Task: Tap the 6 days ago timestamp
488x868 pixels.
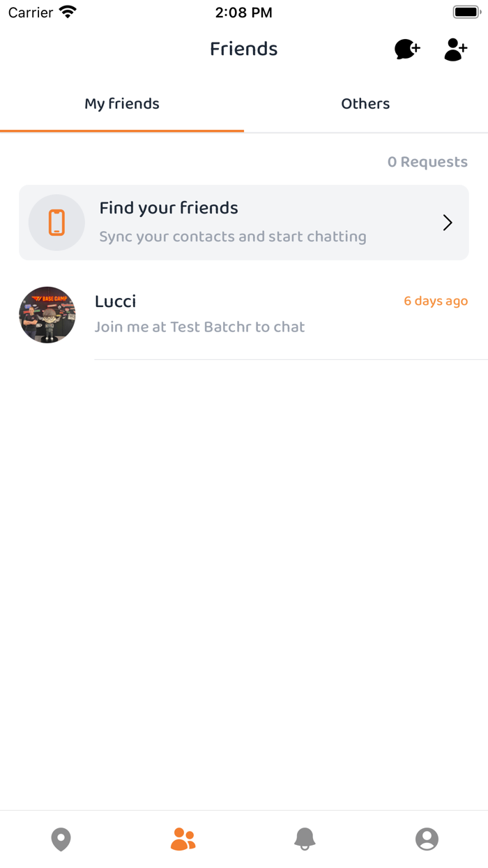Action: coord(435,301)
